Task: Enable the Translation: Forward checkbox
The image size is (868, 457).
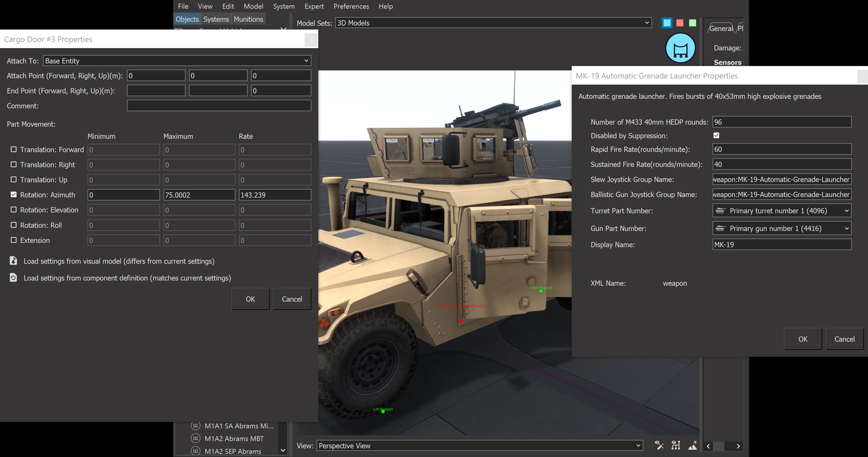Action: tap(13, 149)
